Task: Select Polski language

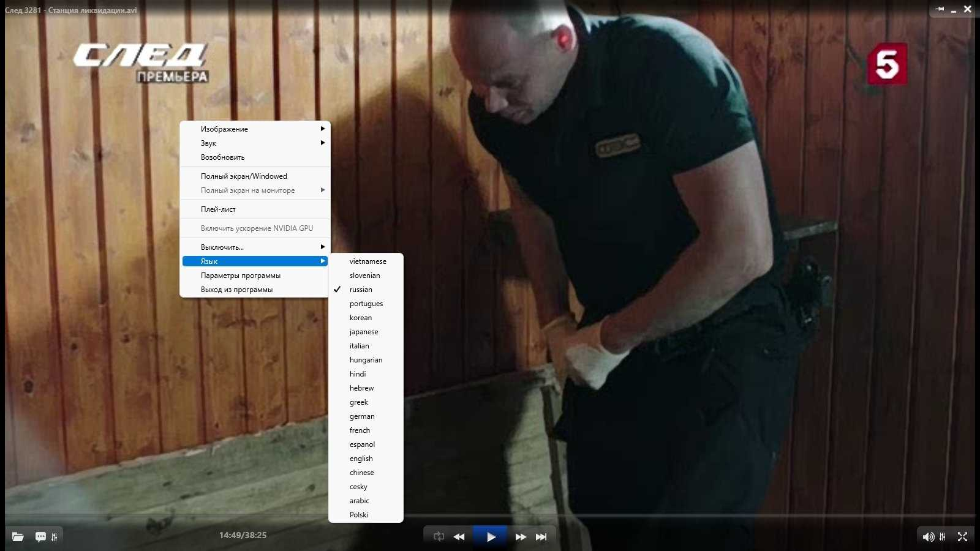Action: click(366, 515)
